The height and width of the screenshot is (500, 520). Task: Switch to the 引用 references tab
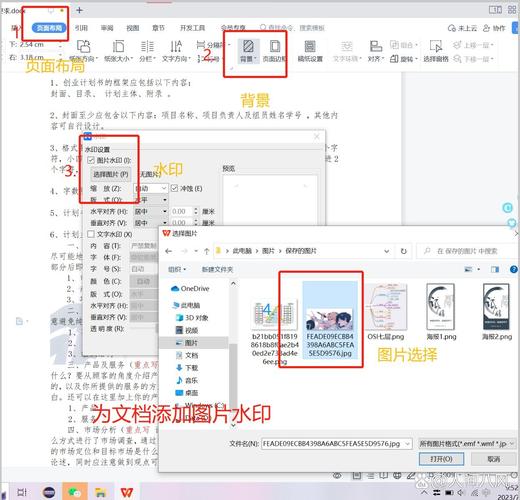81,28
